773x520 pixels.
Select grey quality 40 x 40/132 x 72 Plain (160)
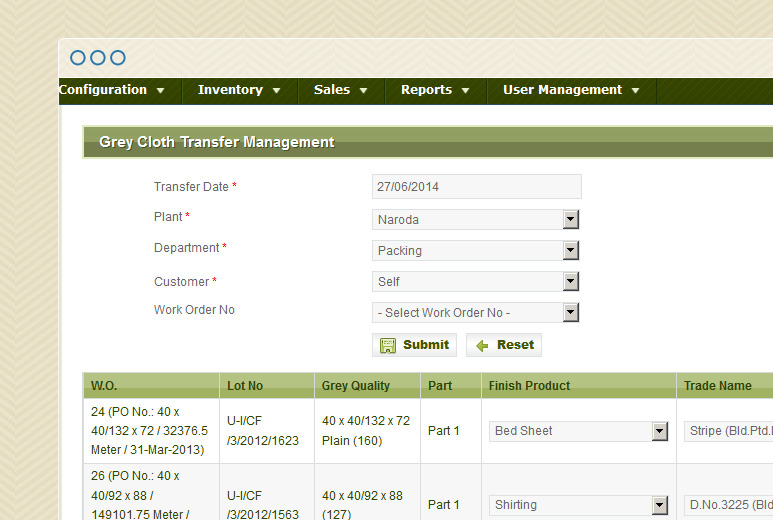(x=367, y=431)
